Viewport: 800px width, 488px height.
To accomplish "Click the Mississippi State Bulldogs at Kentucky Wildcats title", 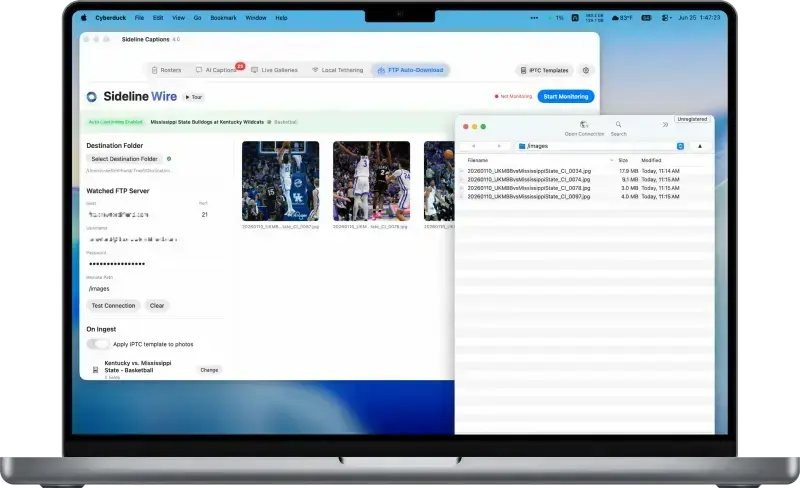I will pyautogui.click(x=207, y=122).
